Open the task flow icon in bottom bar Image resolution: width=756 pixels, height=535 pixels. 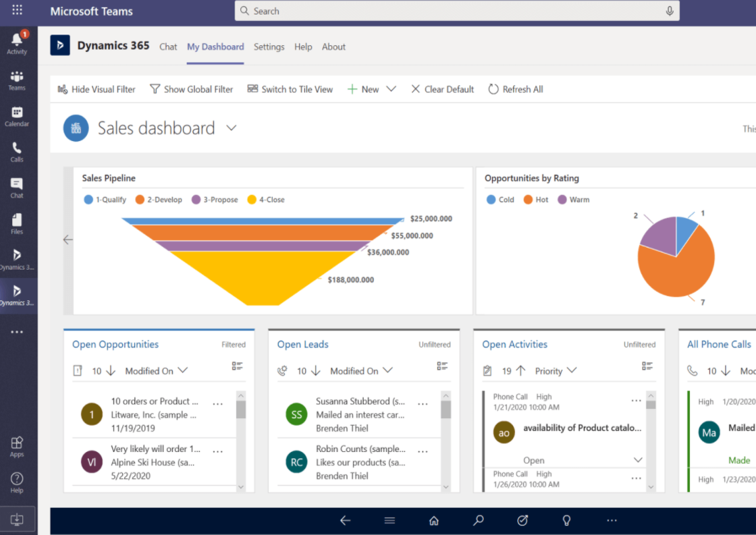pos(522,521)
